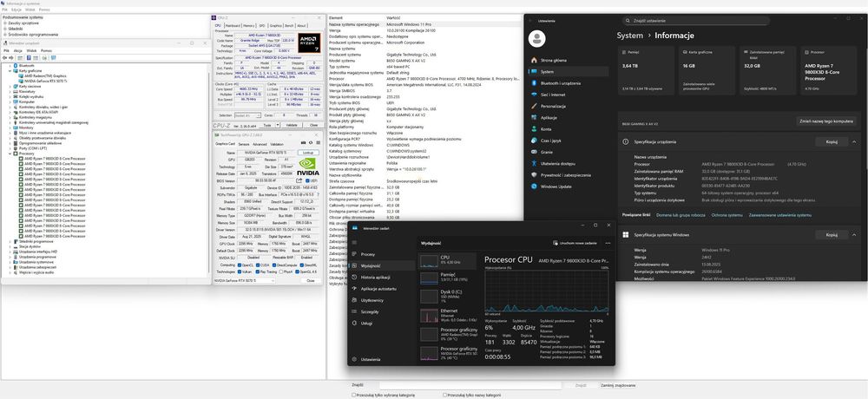
Task: Toggle UEFI checkbox in GPU-Z
Action: pyautogui.click(x=307, y=180)
